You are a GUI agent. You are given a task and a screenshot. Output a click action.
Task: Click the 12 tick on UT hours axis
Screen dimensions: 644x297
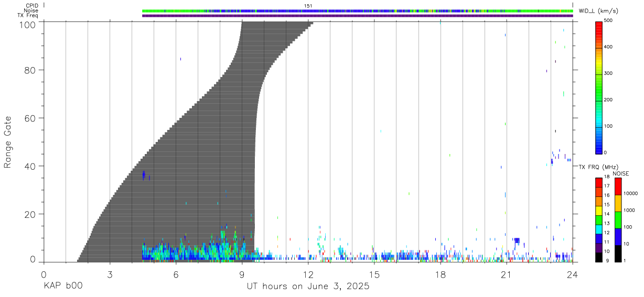[x=308, y=274]
